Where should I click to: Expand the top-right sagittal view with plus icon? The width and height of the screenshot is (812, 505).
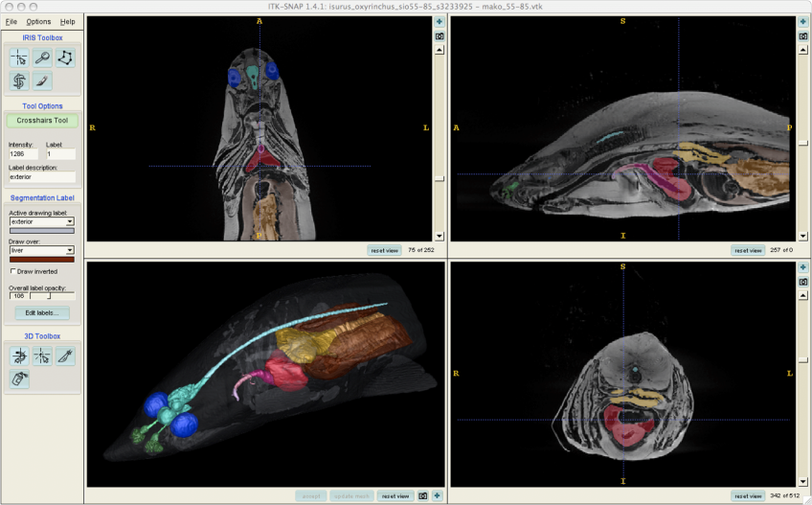coord(803,21)
